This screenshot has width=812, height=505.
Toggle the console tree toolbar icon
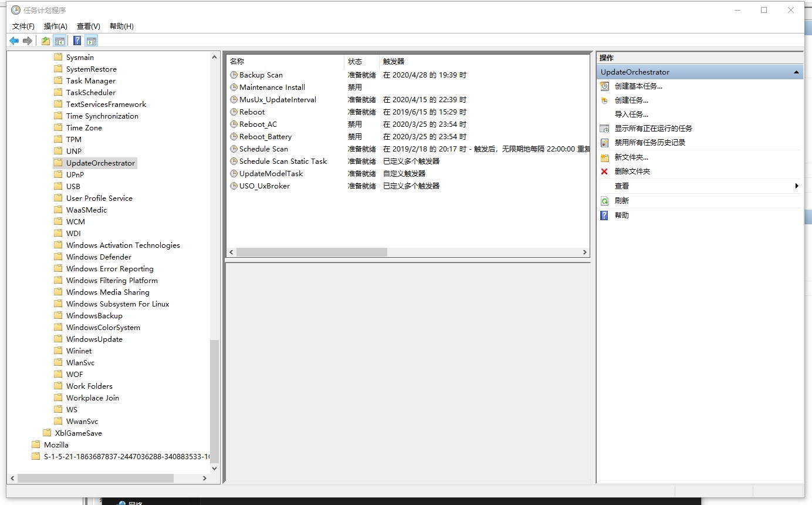(59, 41)
